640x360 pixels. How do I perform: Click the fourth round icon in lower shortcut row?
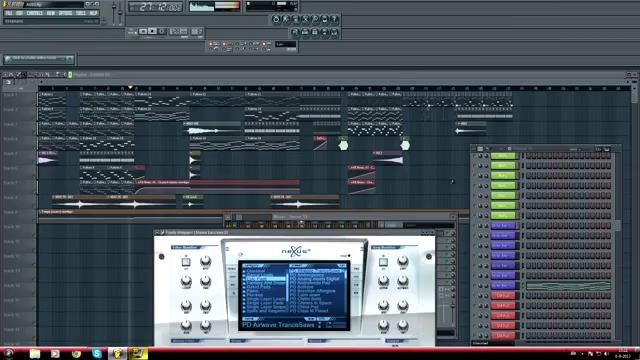point(324,32)
